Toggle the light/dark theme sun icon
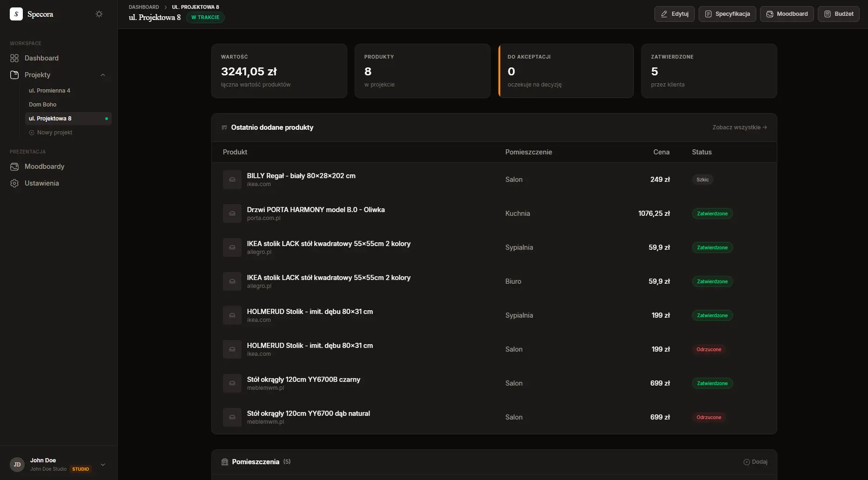Screen dimensions: 868x480 [x=99, y=14]
